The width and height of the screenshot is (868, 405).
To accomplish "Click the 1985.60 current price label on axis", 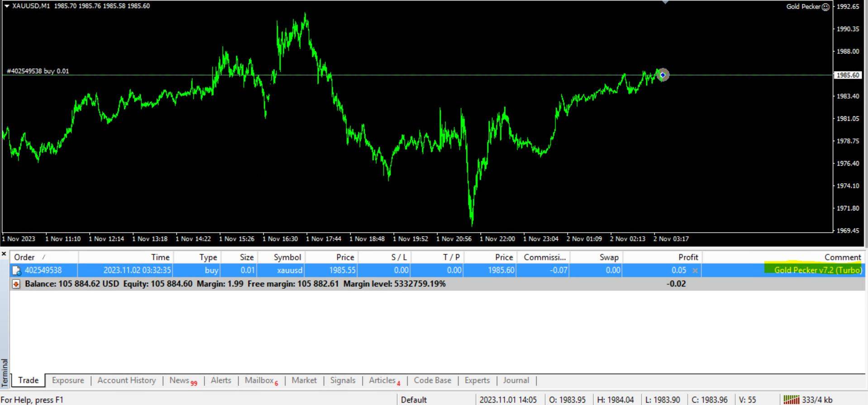I will (x=848, y=75).
